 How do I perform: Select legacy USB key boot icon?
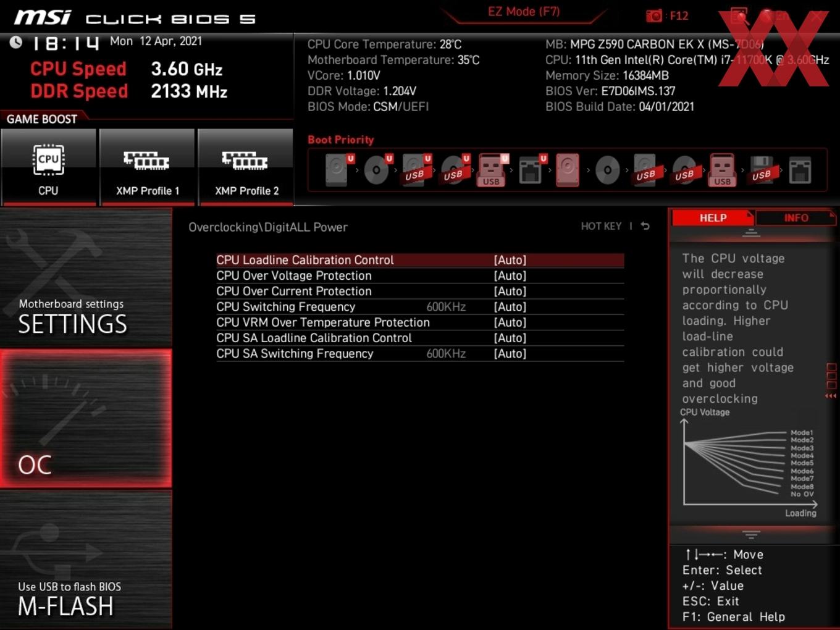tap(722, 170)
